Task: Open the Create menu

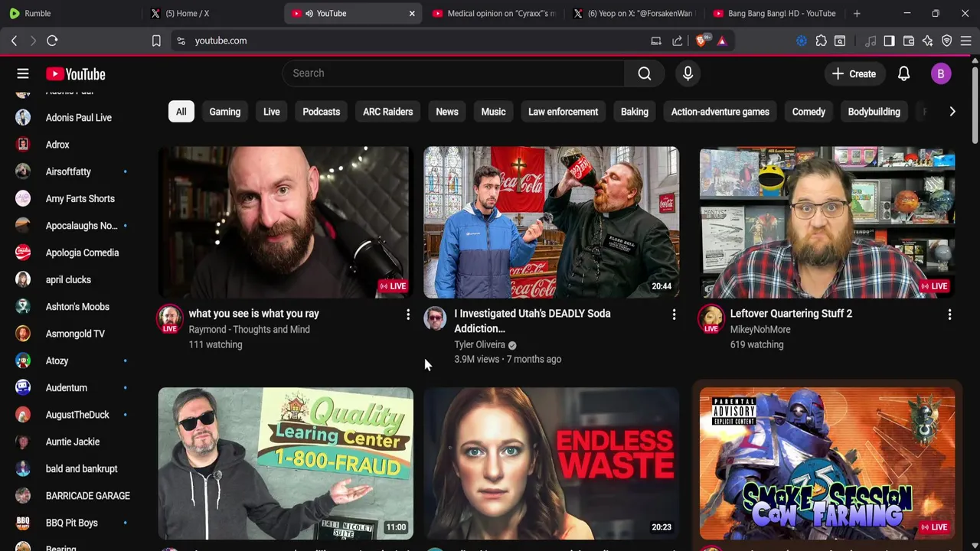Action: point(854,73)
